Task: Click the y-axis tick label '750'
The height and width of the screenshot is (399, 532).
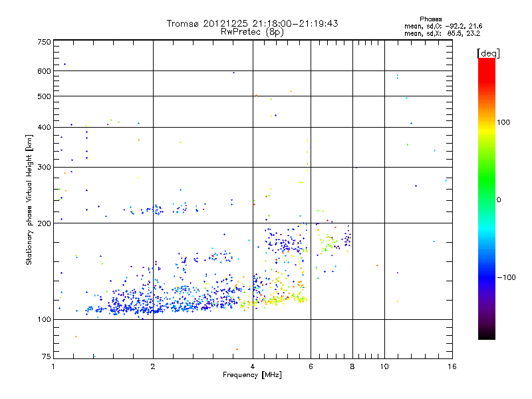Action: [x=44, y=42]
